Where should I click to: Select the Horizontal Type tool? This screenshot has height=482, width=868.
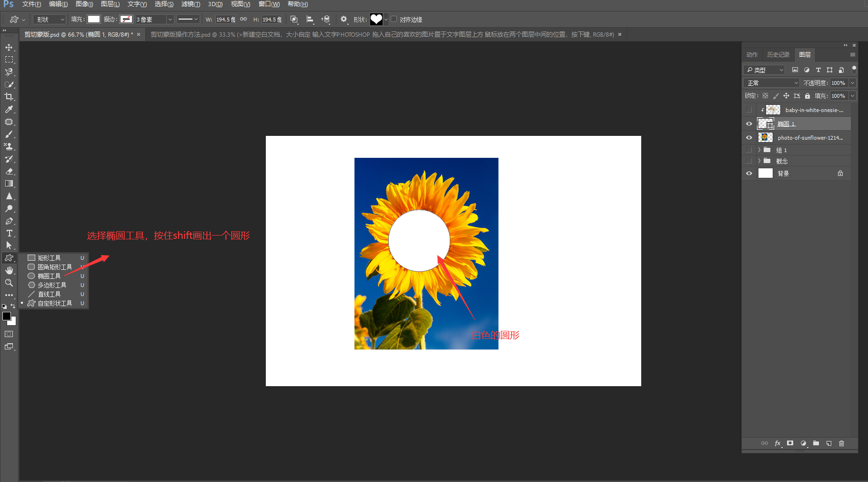(x=9, y=233)
